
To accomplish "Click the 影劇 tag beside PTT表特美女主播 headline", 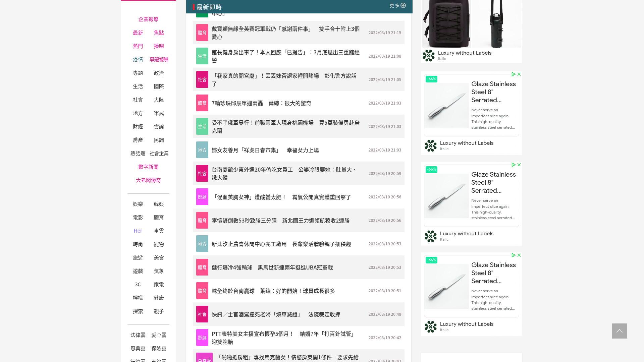I will pos(202,338).
